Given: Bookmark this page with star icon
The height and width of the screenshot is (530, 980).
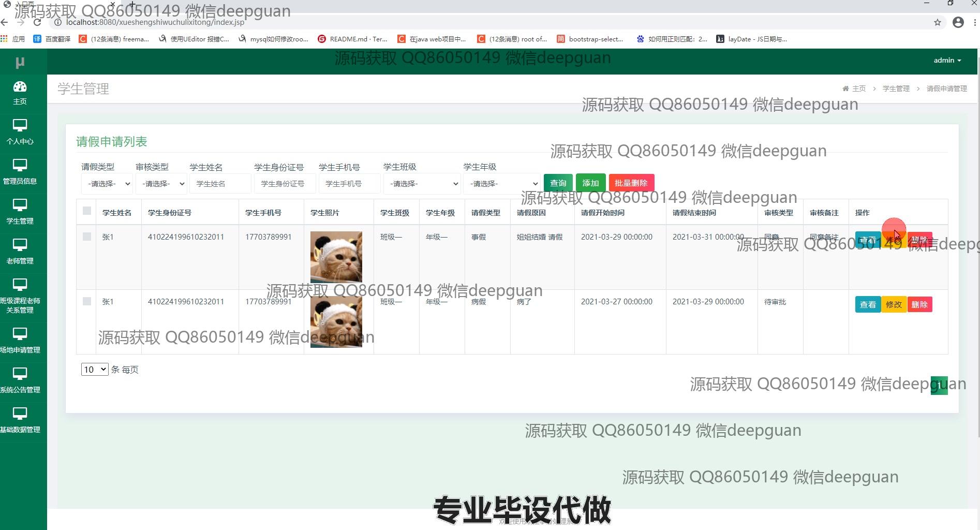Looking at the screenshot, I should pos(937,22).
